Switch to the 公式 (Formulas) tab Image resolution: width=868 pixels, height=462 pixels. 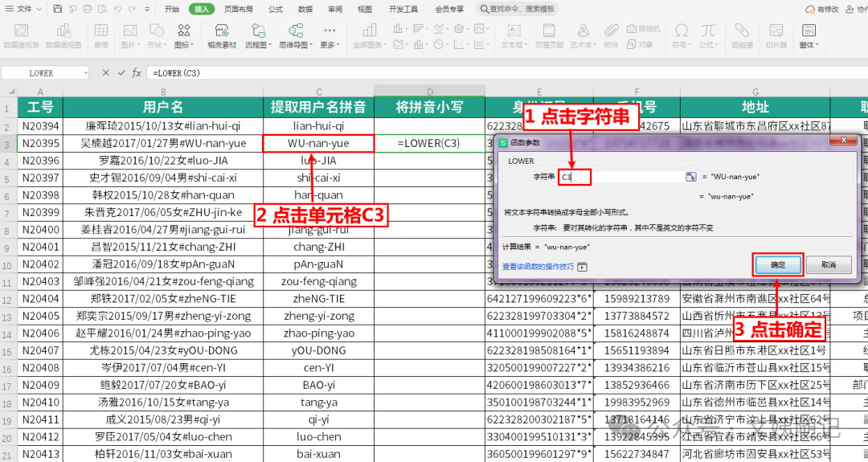(275, 9)
